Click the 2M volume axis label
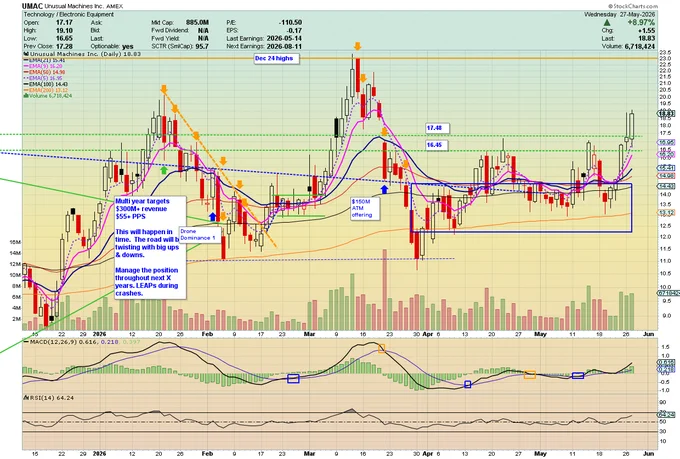 [x=17, y=319]
